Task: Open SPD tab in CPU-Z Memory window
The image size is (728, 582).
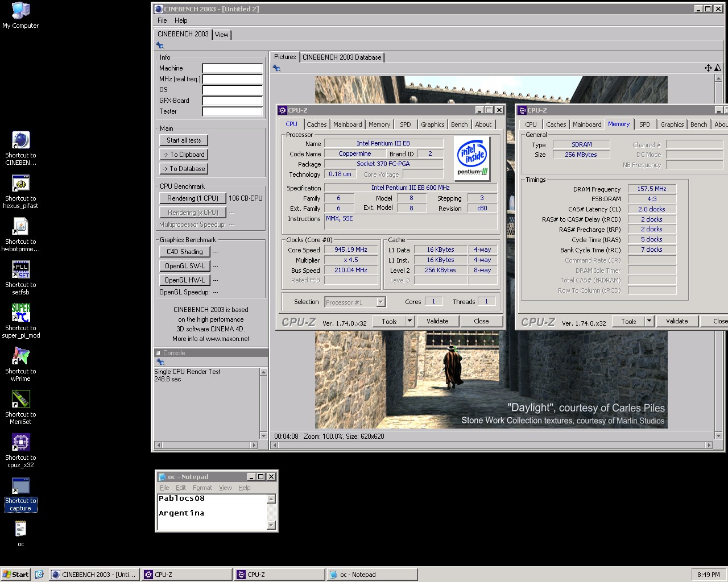Action: click(645, 124)
